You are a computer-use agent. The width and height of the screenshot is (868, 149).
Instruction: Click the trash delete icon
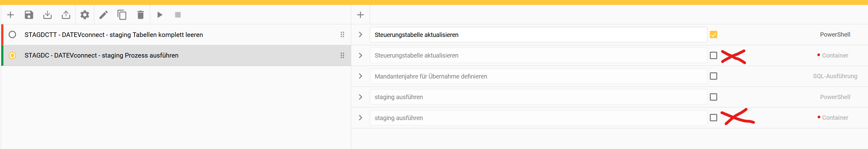point(141,15)
